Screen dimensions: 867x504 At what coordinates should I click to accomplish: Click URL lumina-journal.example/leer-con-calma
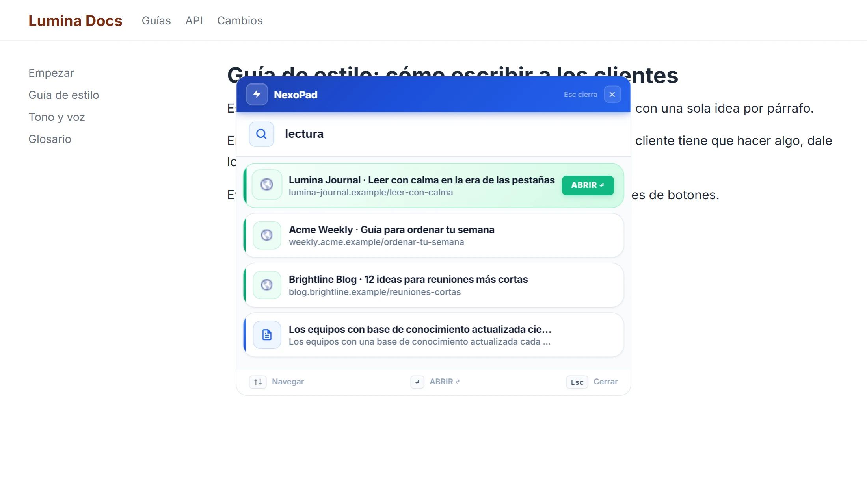pos(371,193)
